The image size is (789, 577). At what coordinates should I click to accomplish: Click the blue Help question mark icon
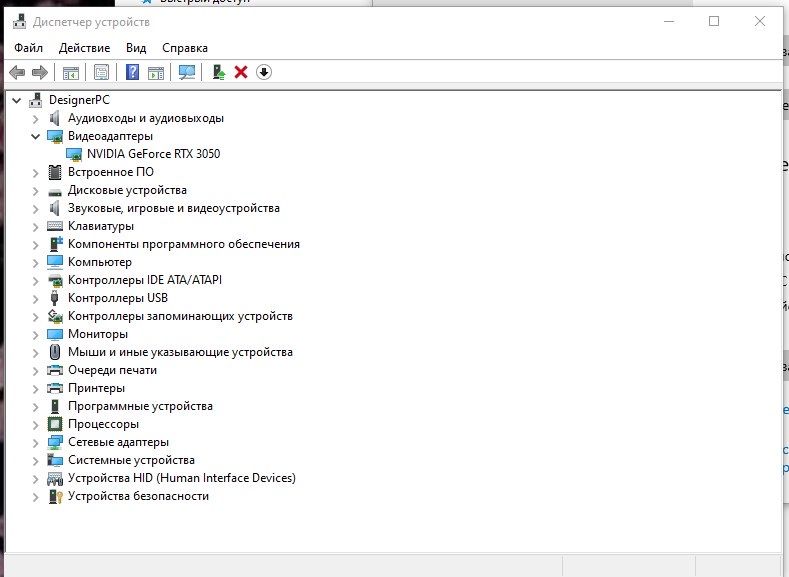(132, 72)
